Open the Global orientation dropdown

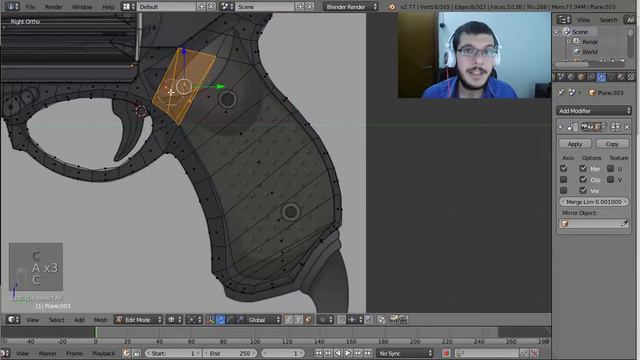264,320
